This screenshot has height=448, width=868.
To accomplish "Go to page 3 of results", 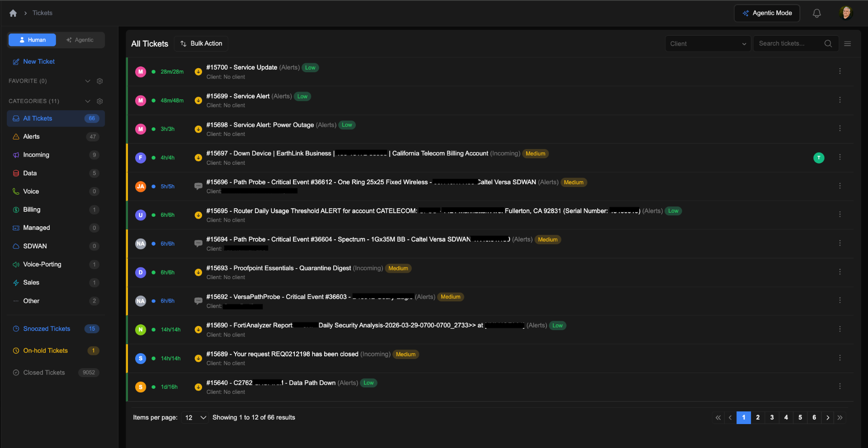I will click(x=772, y=418).
